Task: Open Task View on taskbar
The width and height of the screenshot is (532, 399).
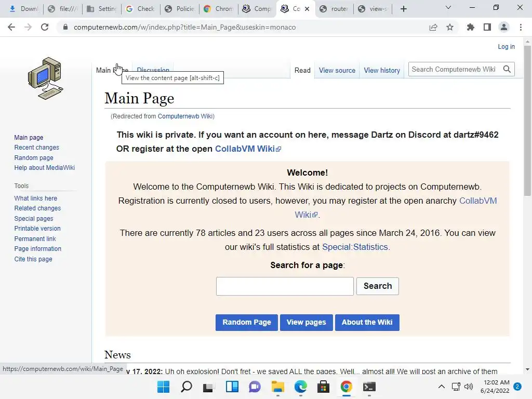Action: [x=209, y=387]
